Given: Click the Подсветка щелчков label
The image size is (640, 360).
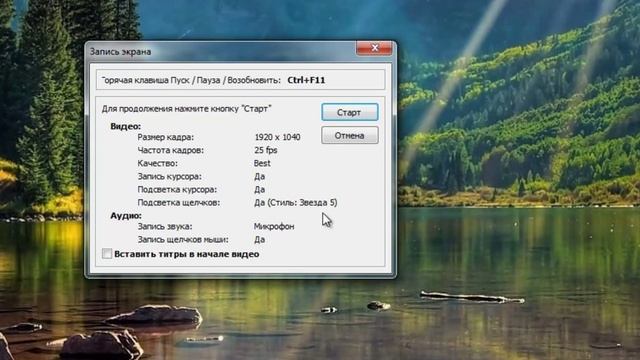Looking at the screenshot, I should pos(179,202).
